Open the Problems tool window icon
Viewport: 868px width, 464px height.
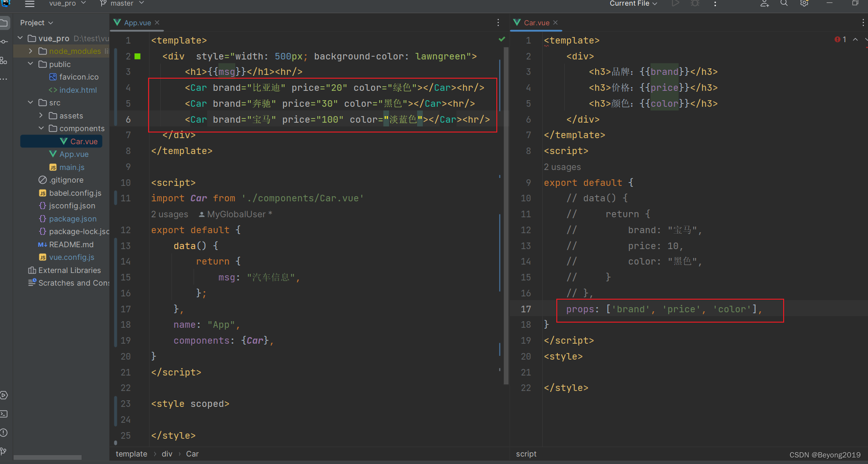click(4, 433)
